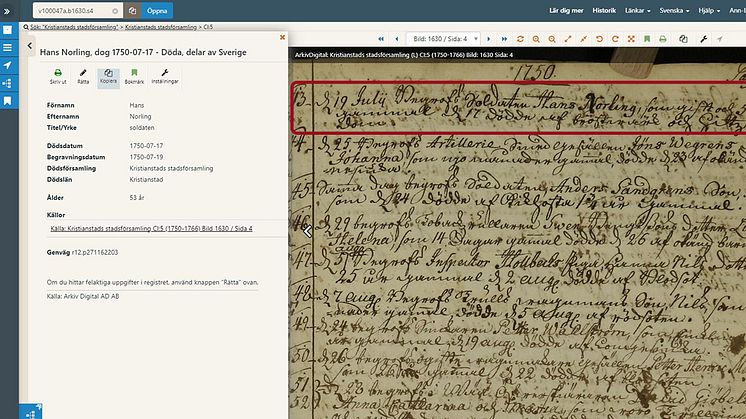The height and width of the screenshot is (419, 746).
Task: Select the Begravningsdatum value 1750-07-19
Action: (x=146, y=157)
